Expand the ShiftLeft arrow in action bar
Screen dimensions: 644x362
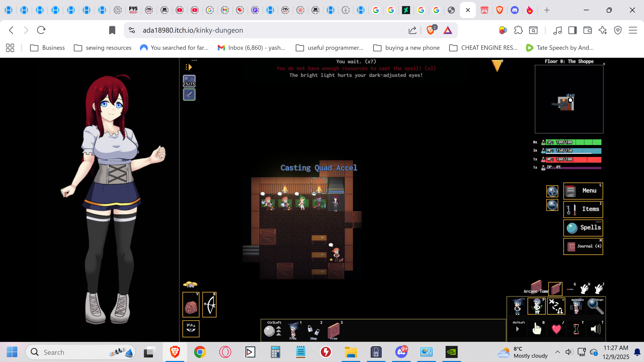[518, 329]
